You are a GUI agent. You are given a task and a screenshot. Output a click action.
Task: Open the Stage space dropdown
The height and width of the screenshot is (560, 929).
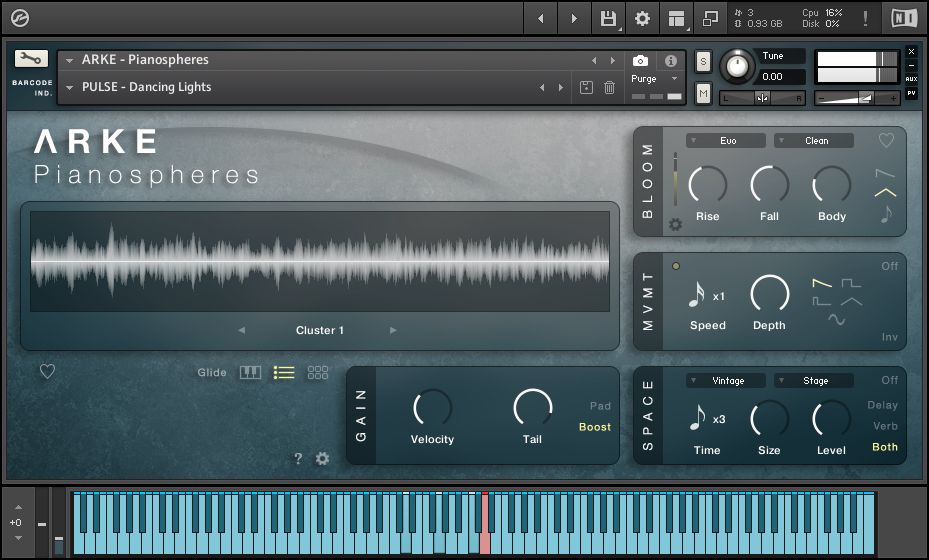point(814,380)
